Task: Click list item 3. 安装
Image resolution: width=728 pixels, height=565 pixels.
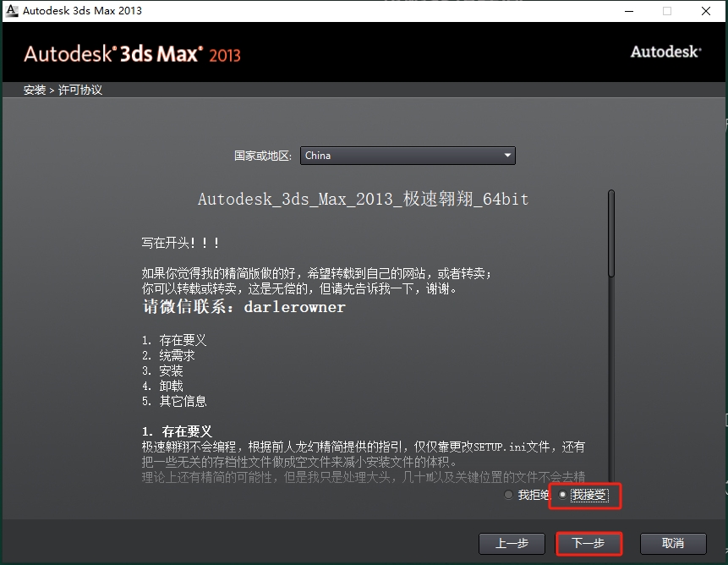Action: (x=162, y=370)
